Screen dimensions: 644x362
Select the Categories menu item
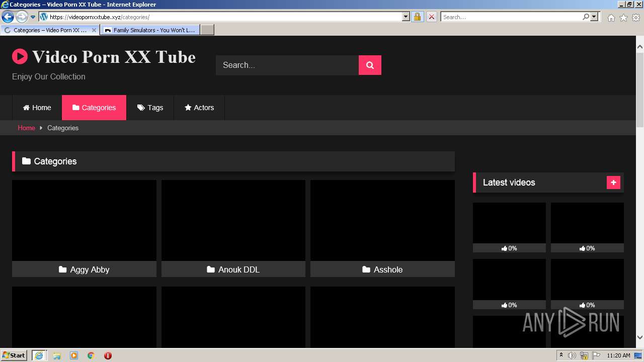[x=94, y=108]
